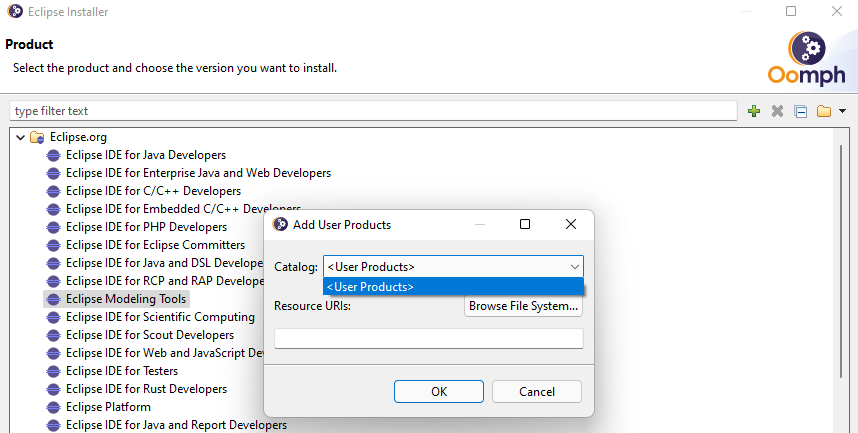Select Eclipse Platform text
The height and width of the screenshot is (433, 858).
pyautogui.click(x=108, y=407)
